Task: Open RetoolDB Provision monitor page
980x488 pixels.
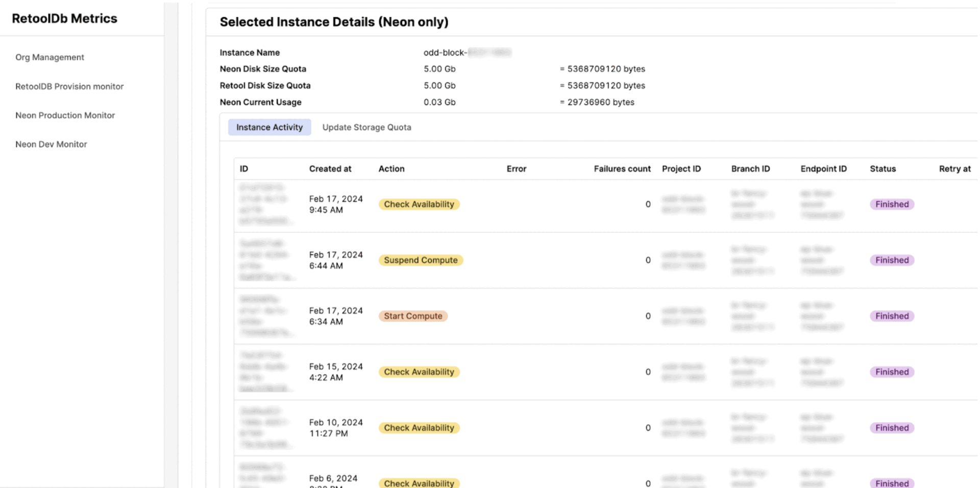Action: click(69, 86)
